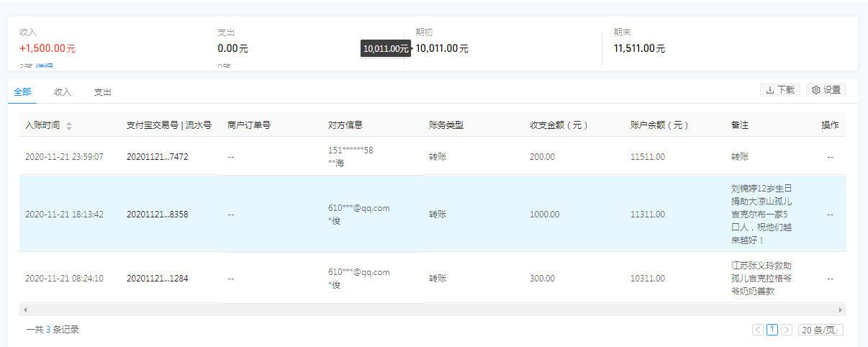The image size is (868, 347).
Task: Click transaction number 20201121...7472
Action: pyautogui.click(x=157, y=156)
